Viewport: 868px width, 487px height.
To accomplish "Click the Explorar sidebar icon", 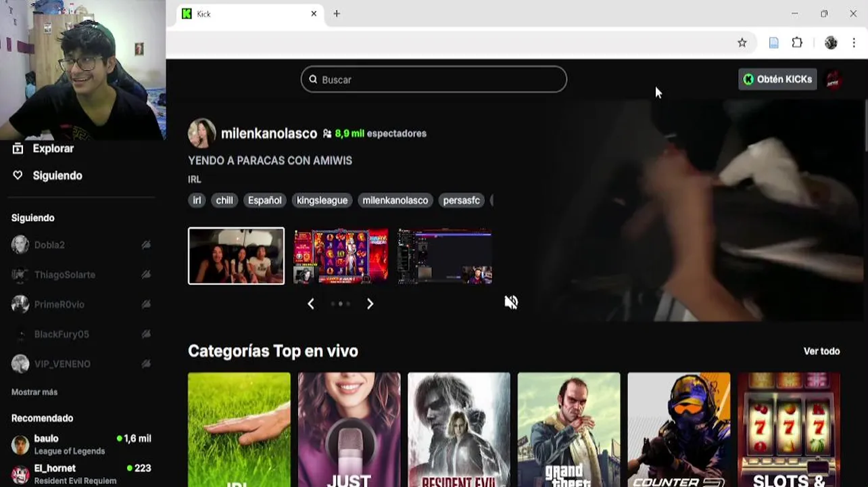I will point(18,148).
